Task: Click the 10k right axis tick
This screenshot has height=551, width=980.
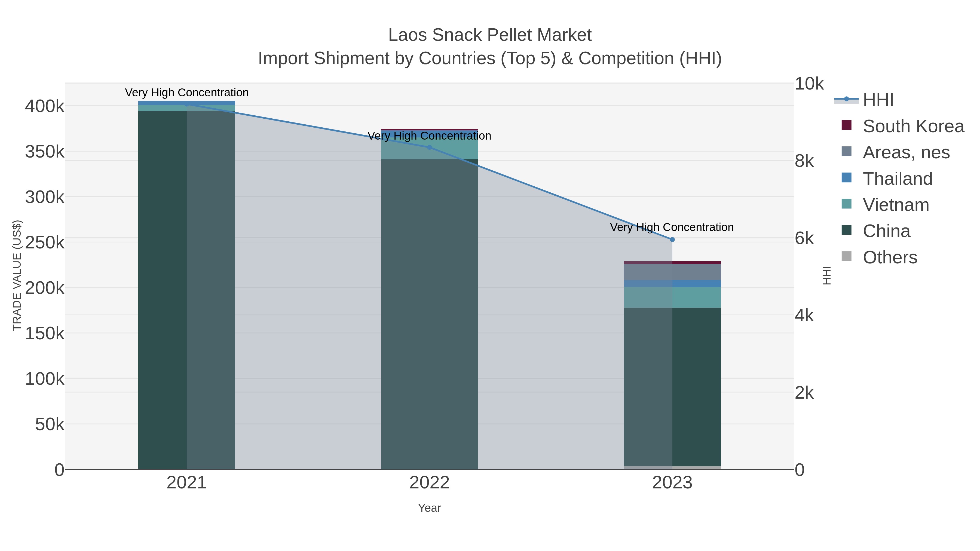Action: [x=809, y=84]
